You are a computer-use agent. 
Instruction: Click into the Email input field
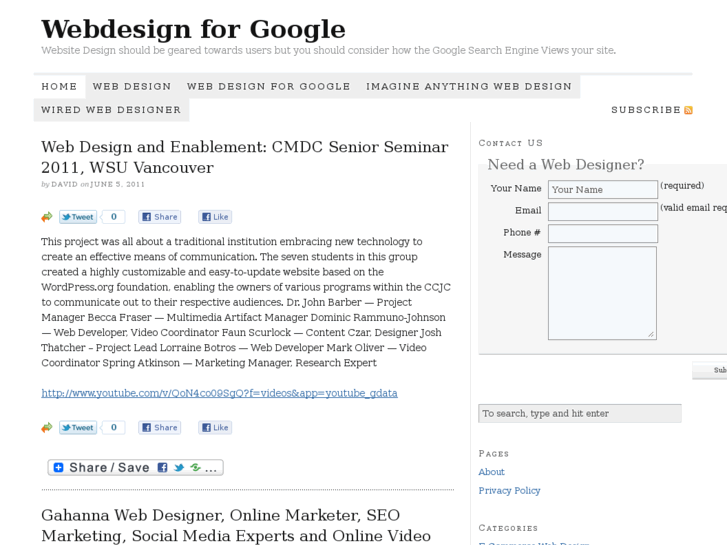602,211
